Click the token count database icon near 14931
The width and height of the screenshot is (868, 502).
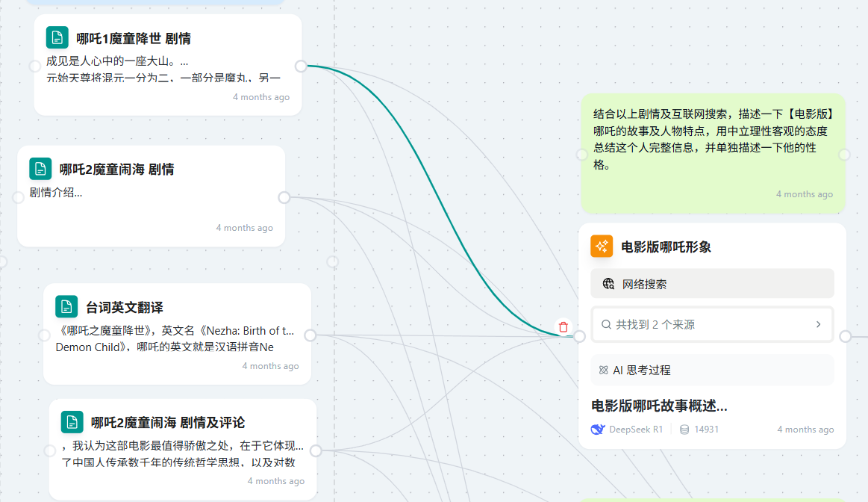(x=684, y=430)
